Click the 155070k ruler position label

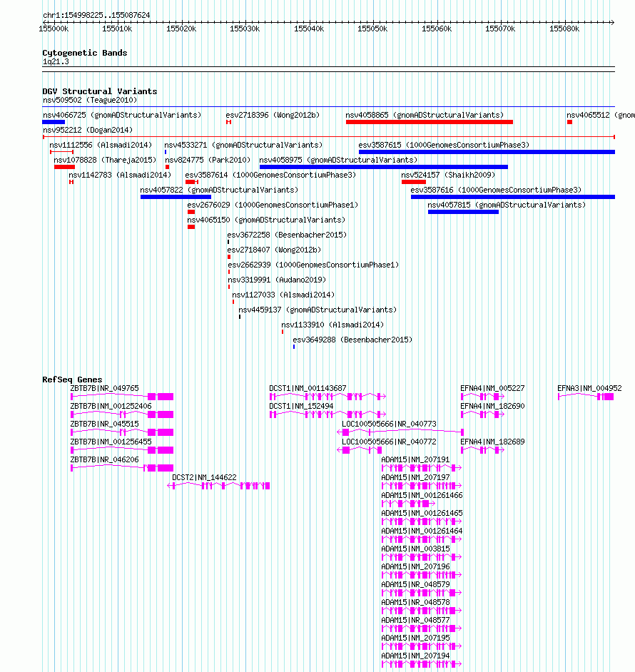pyautogui.click(x=500, y=29)
